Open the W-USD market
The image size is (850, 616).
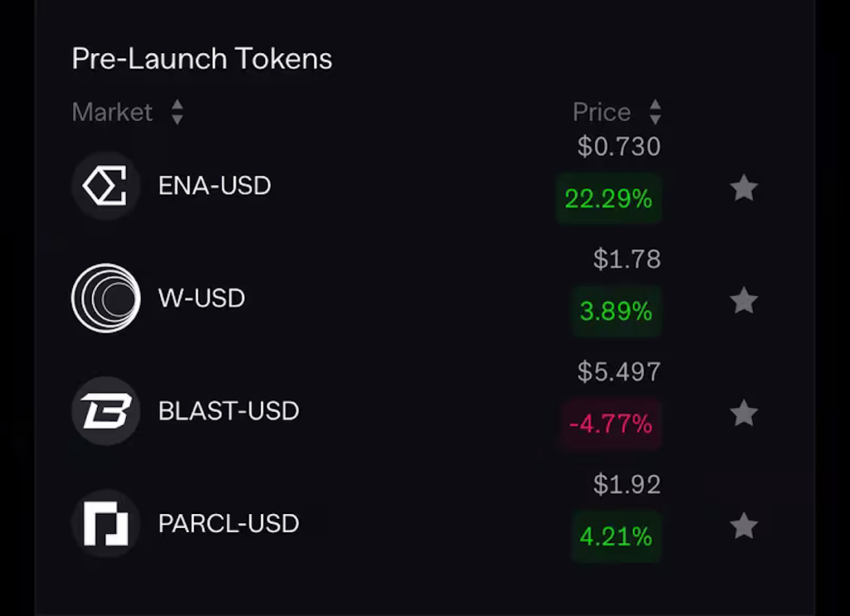tap(202, 298)
